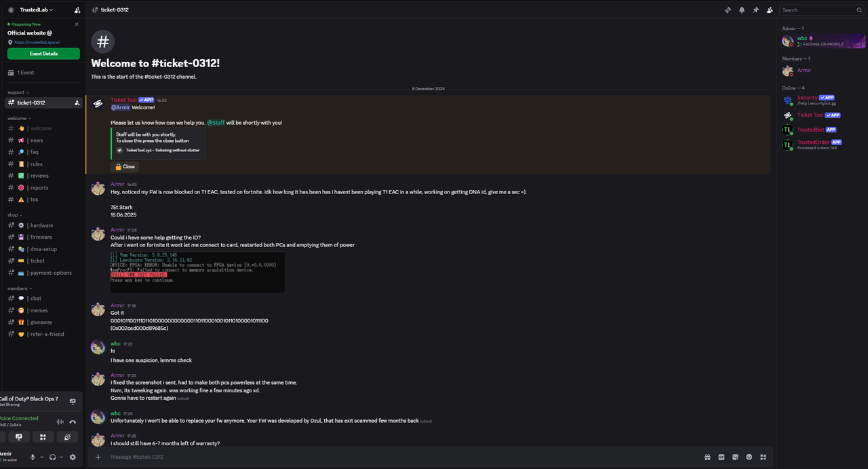Collapse the members category
Viewport: 868px width, 469px height.
[18, 288]
